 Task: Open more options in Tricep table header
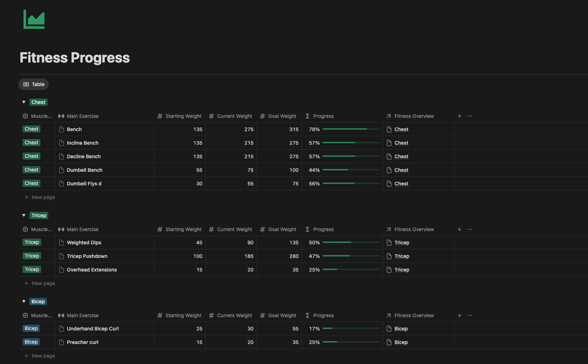(x=470, y=229)
